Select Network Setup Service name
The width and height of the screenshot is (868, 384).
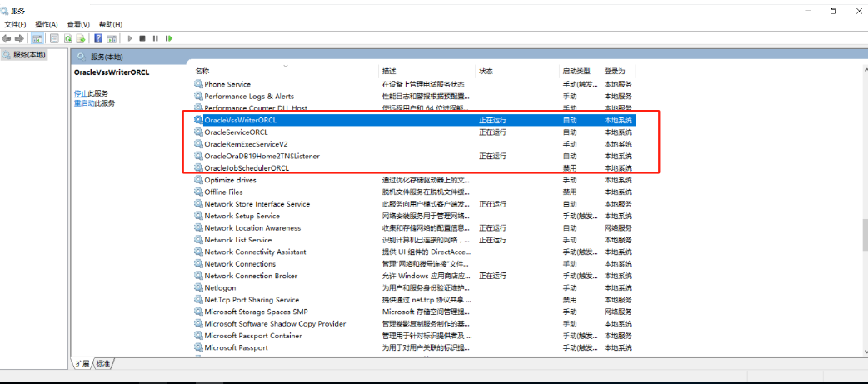pos(242,216)
